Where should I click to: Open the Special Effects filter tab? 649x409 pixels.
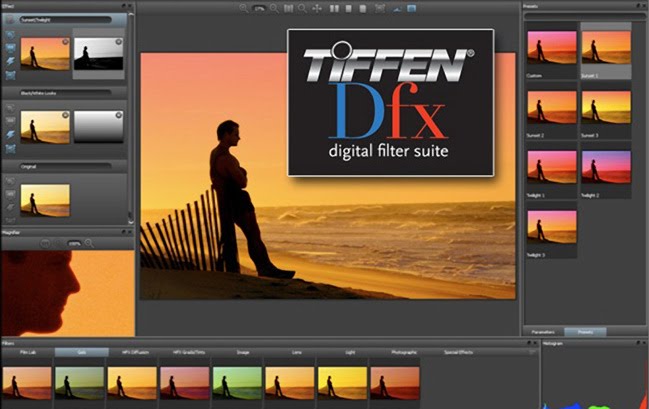point(458,352)
